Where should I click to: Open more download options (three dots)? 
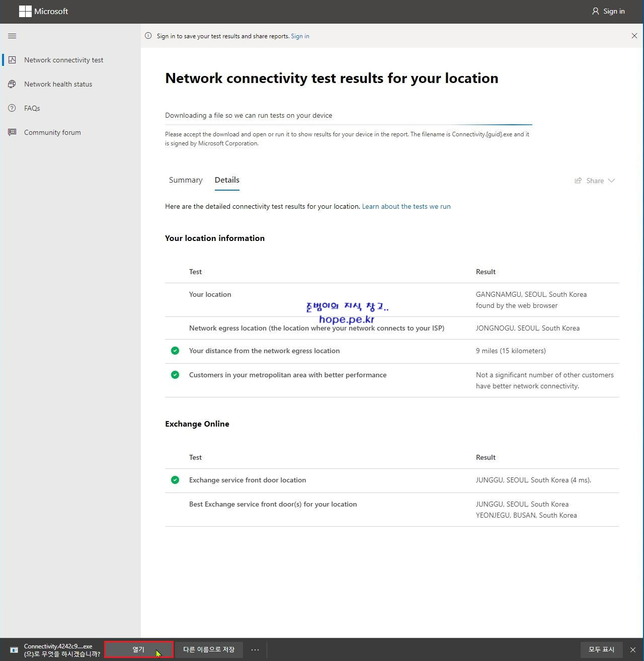(x=255, y=649)
